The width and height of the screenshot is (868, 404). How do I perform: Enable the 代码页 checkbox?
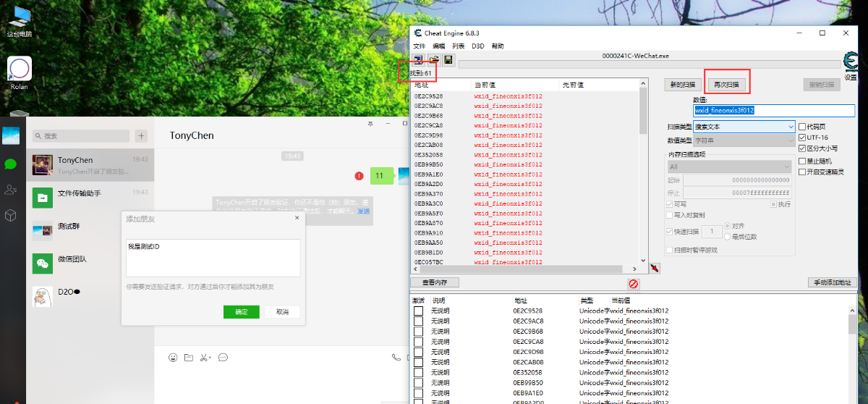coord(801,127)
